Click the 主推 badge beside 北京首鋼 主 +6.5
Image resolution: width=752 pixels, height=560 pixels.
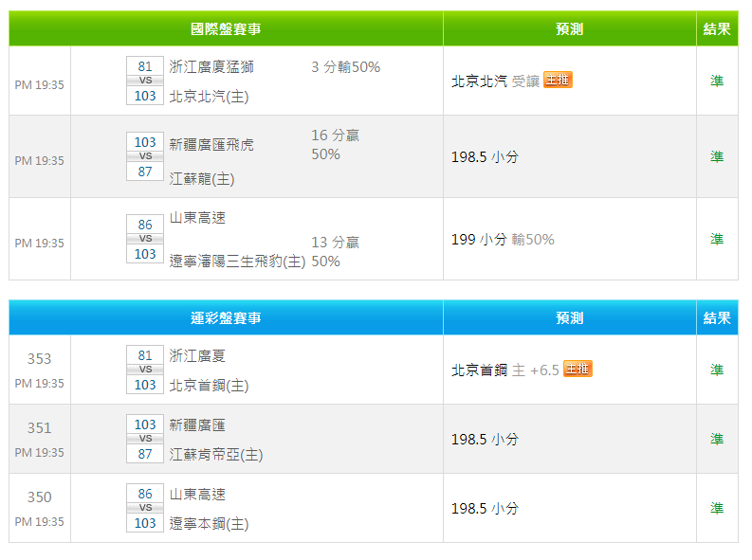click(578, 369)
